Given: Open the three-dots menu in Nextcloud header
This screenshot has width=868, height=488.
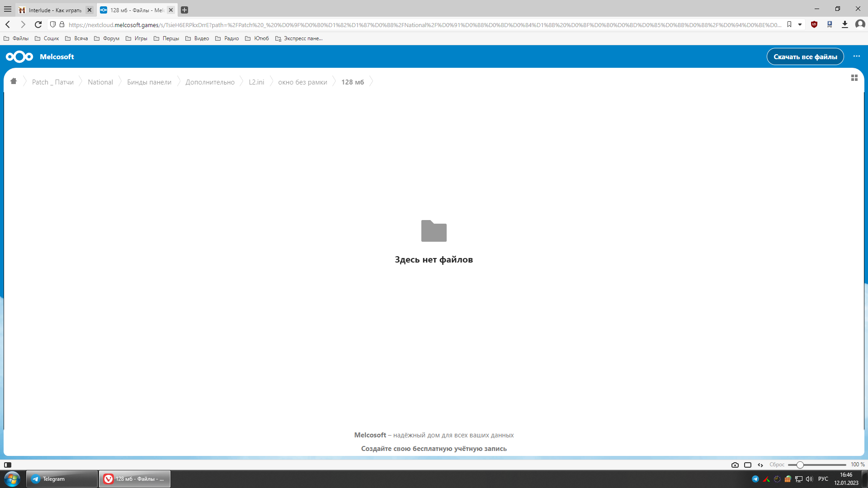Looking at the screenshot, I should pyautogui.click(x=856, y=56).
